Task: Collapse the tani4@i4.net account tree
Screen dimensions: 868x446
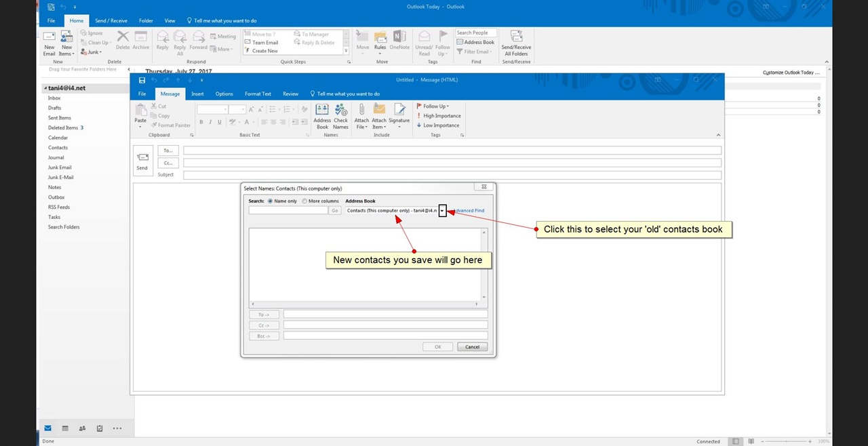Action: 45,88
